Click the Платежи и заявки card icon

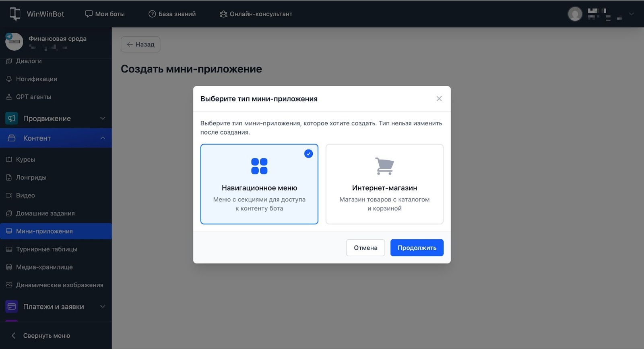point(12,307)
